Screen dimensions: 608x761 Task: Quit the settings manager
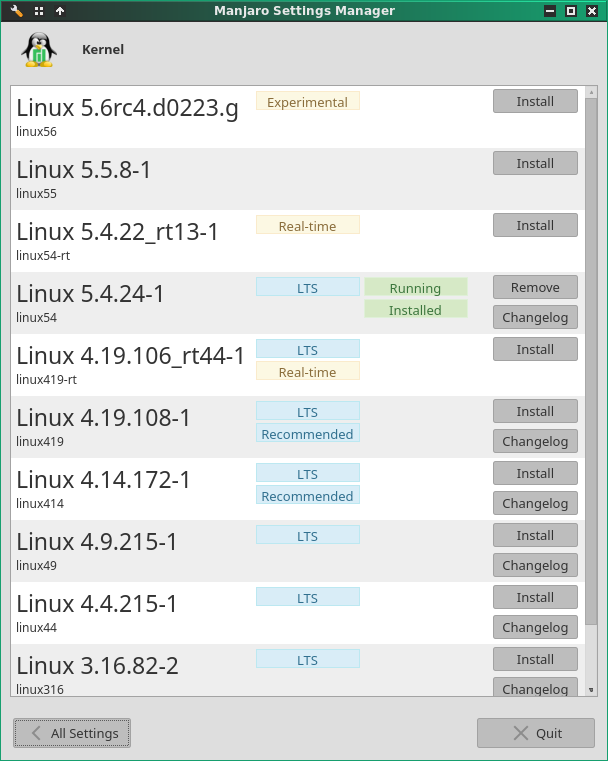click(x=536, y=733)
